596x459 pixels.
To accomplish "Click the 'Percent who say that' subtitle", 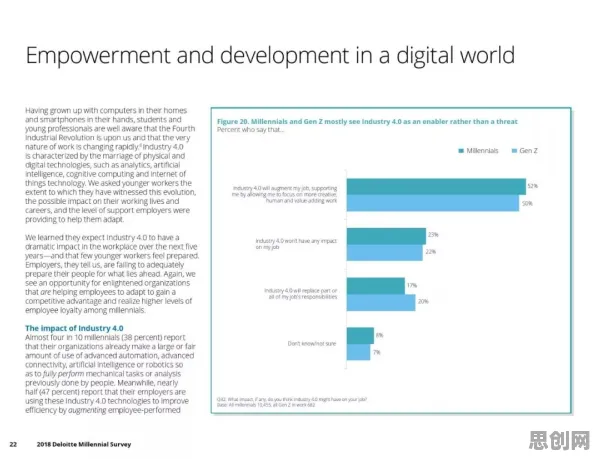I will 250,130.
